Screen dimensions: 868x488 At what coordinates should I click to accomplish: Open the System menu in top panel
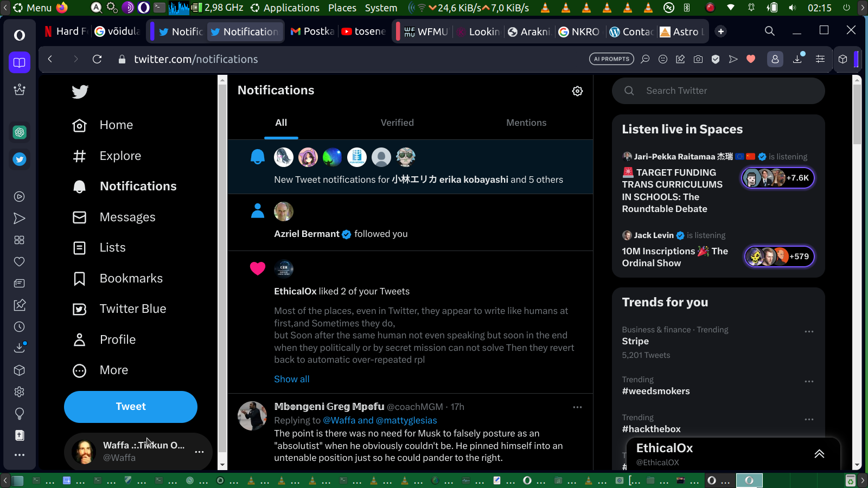click(381, 8)
